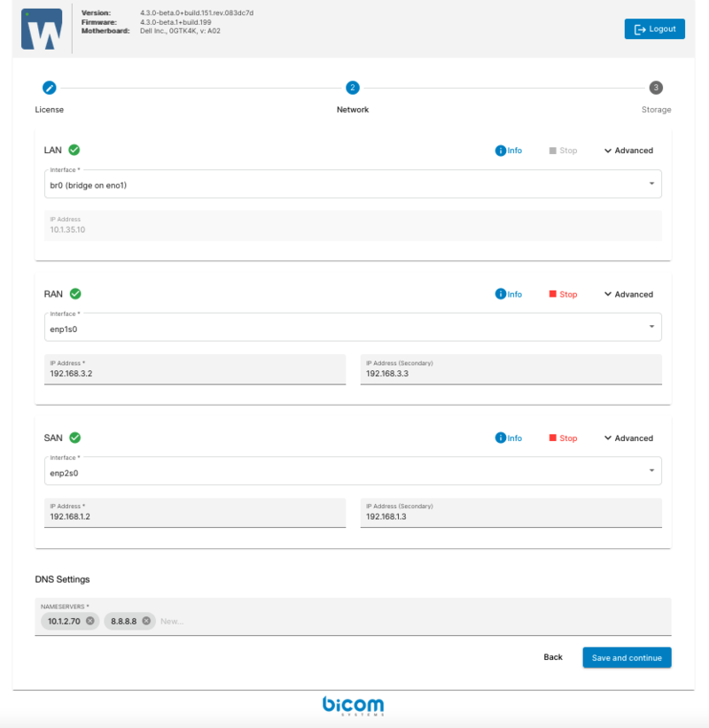
Task: Expand the LAN Advanced settings
Action: (x=628, y=151)
